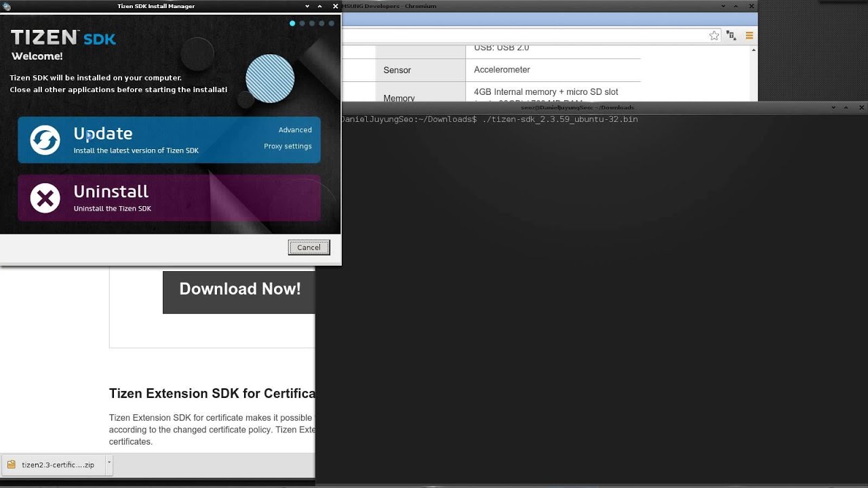Click the Install Manager window menu icon
The width and height of the screenshot is (868, 488).
coord(7,6)
